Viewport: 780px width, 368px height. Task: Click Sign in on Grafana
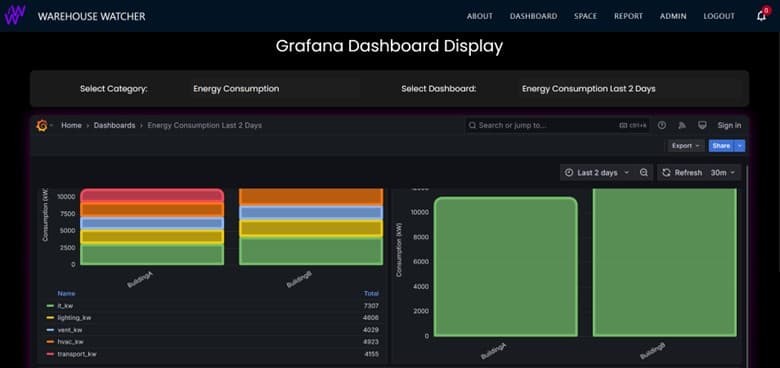click(729, 125)
